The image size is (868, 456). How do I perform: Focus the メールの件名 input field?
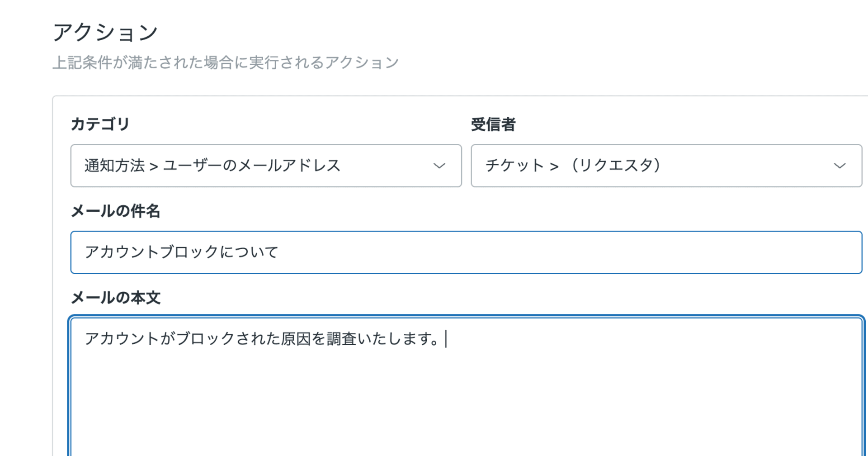coord(466,252)
